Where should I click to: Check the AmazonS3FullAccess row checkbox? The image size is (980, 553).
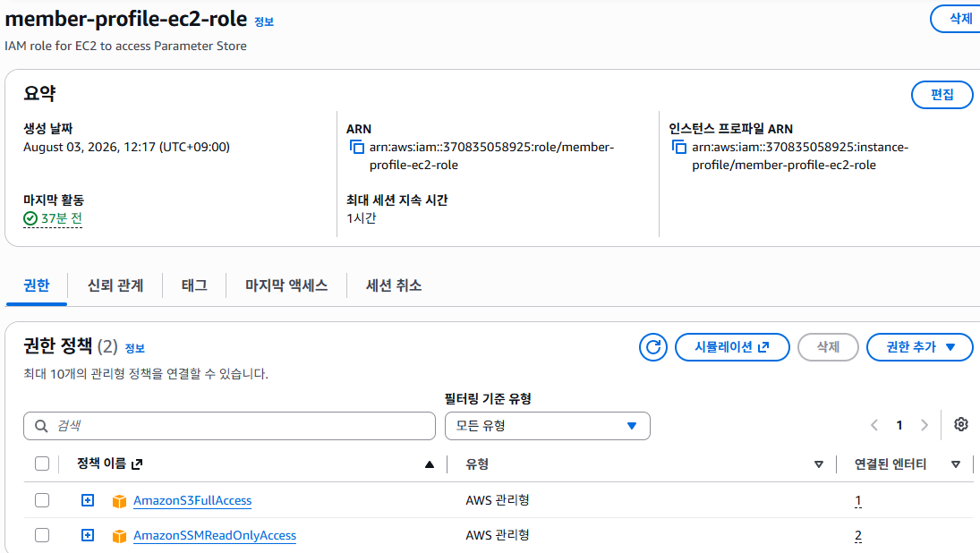click(x=42, y=500)
